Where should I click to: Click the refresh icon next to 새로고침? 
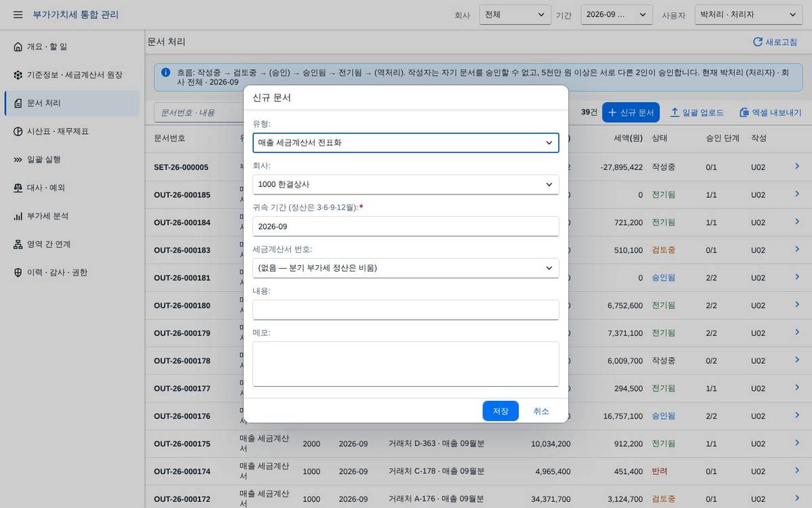[758, 42]
